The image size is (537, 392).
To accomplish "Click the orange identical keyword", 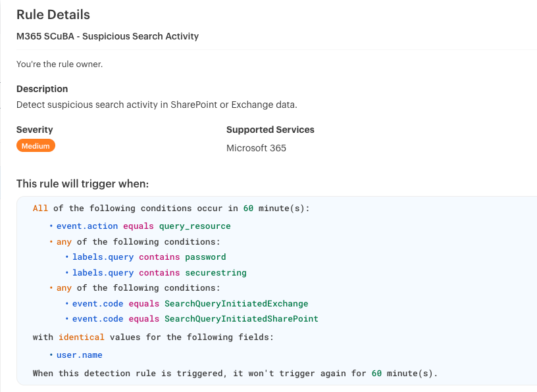I will pos(82,337).
